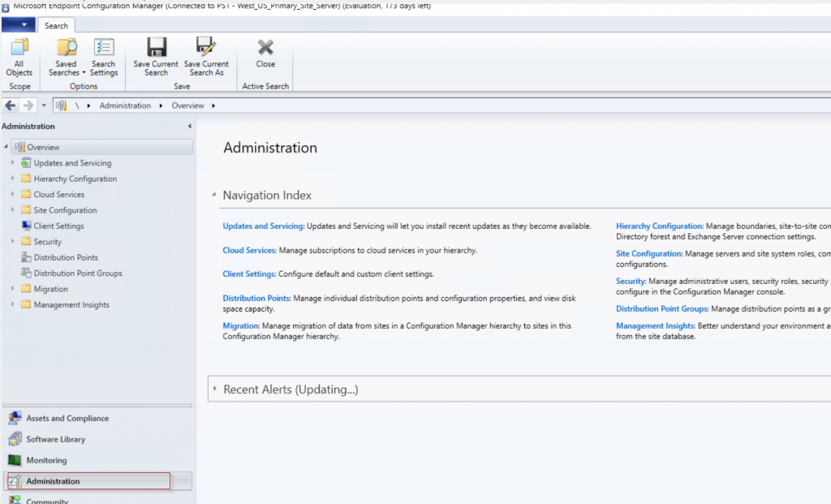This screenshot has height=504, width=831.
Task: Expand the Cloud Services node
Action: pyautogui.click(x=13, y=194)
